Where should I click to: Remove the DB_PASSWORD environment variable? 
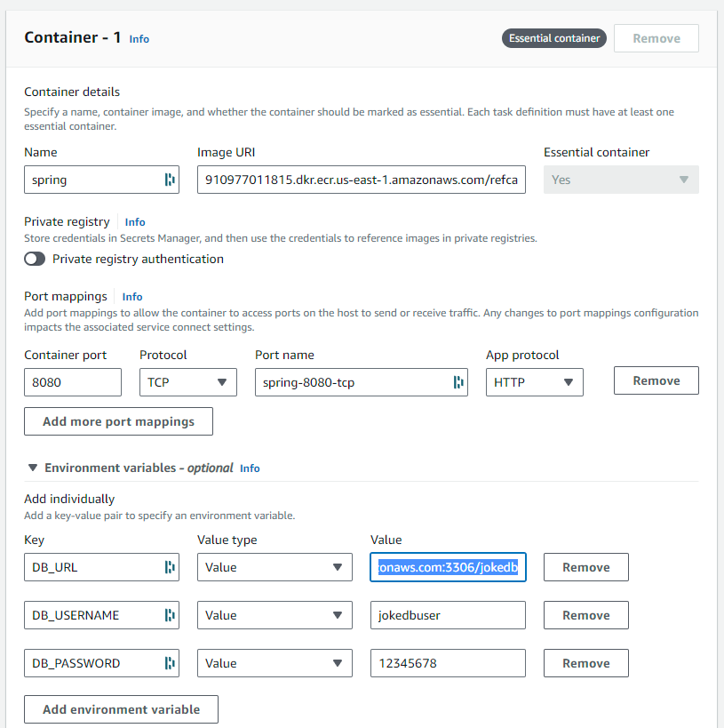585,663
